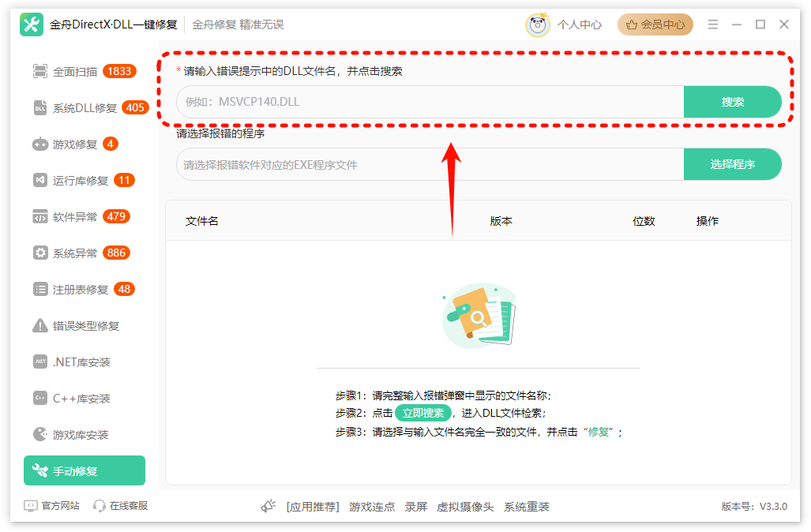811x532 pixels.
Task: Click the document search illustration
Action: point(479,314)
